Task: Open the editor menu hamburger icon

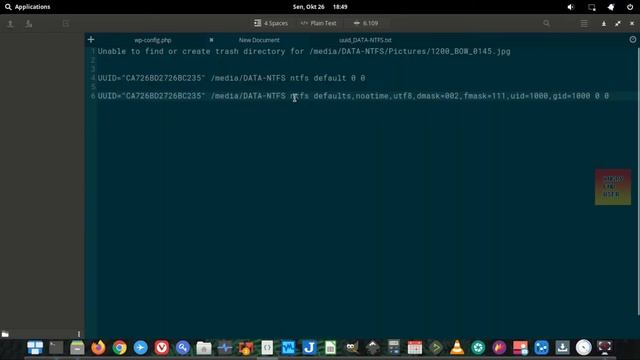Action: pyautogui.click(x=584, y=24)
